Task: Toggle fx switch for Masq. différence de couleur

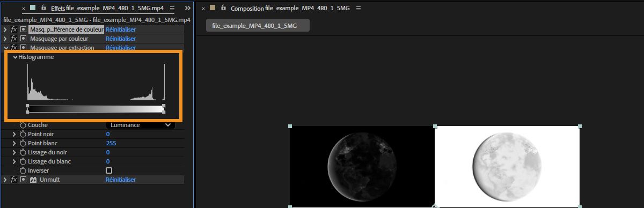Action: [x=14, y=29]
